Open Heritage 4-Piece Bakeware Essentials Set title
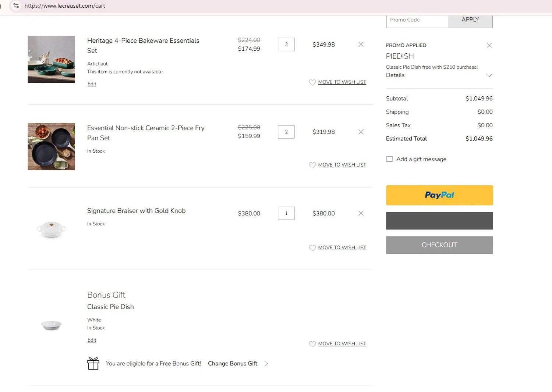Viewport: 552px width, 392px height. pyautogui.click(x=143, y=46)
